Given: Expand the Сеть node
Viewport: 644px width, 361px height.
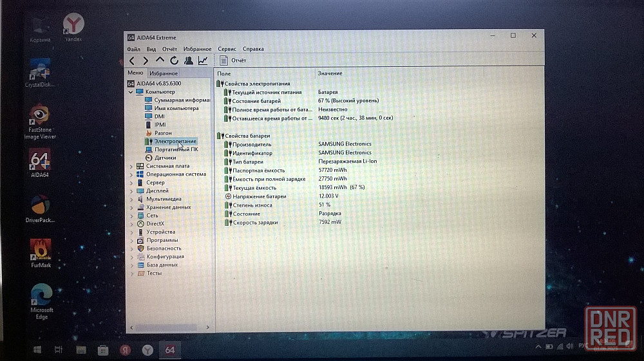Looking at the screenshot, I should point(131,216).
